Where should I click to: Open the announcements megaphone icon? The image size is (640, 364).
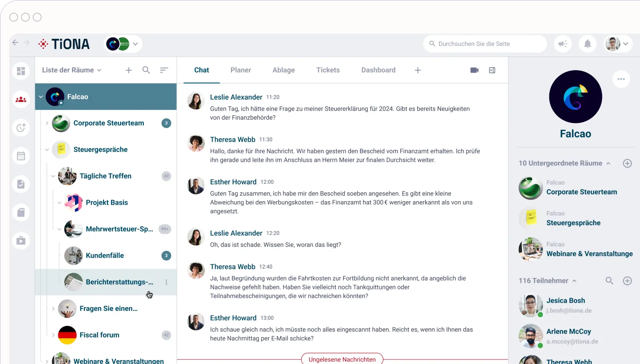click(x=563, y=44)
